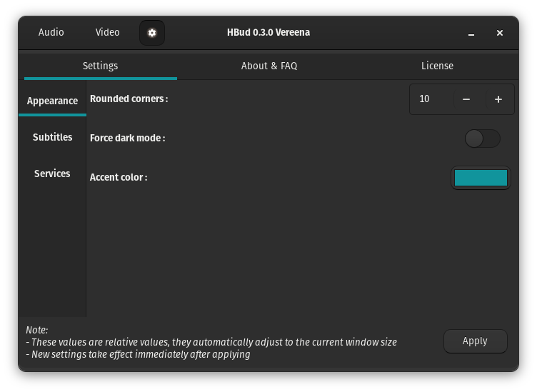Apply the new settings
Image resolution: width=537 pixels, height=392 pixels.
[476, 341]
